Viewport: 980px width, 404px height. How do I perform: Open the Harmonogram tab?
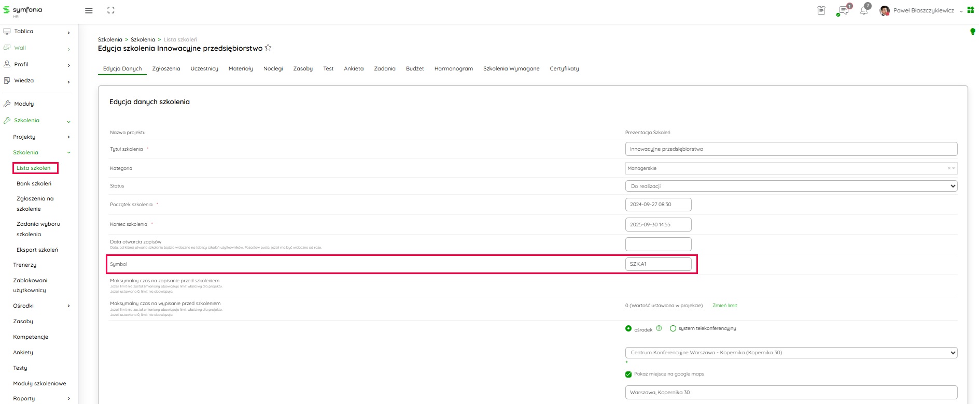(453, 68)
